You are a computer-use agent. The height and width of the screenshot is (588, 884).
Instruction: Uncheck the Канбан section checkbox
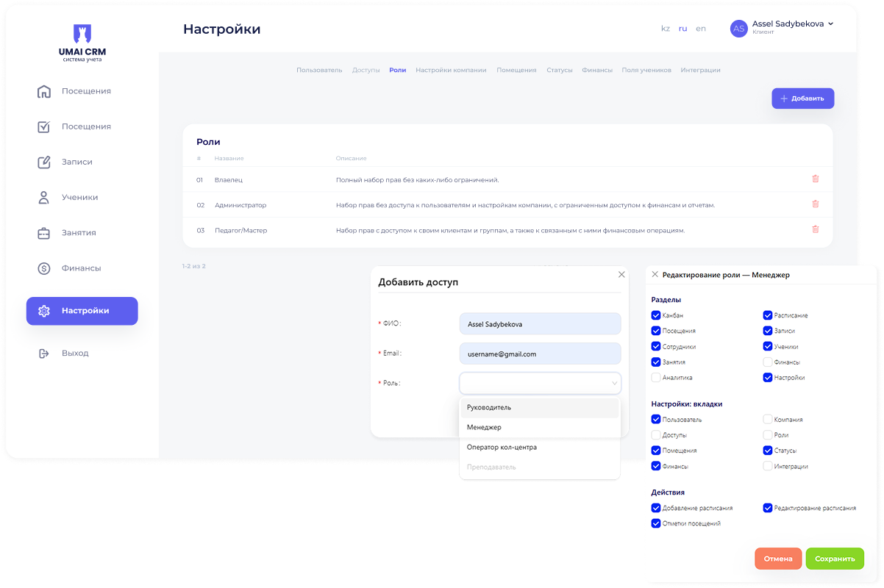pos(656,315)
